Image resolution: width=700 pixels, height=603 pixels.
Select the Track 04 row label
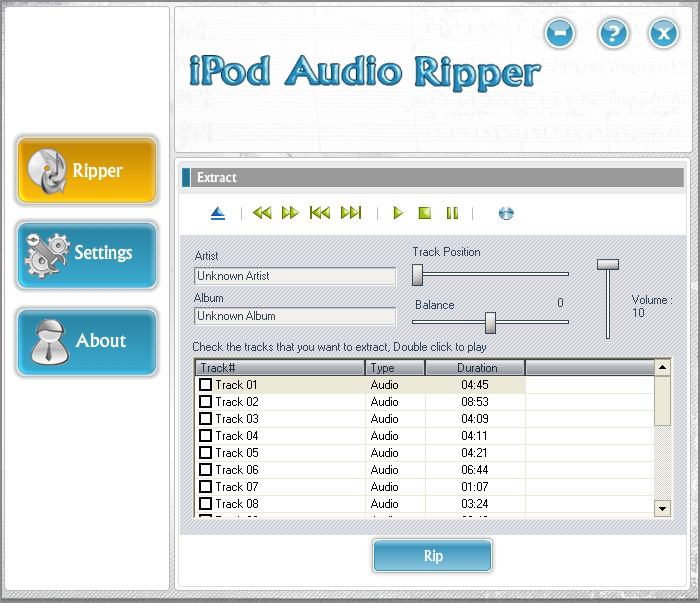tap(237, 436)
